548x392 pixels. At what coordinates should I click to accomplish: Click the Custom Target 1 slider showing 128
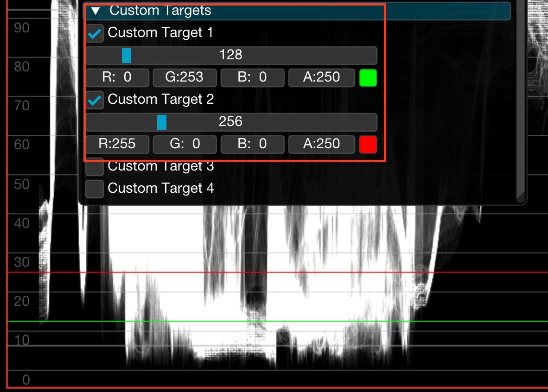click(x=231, y=55)
